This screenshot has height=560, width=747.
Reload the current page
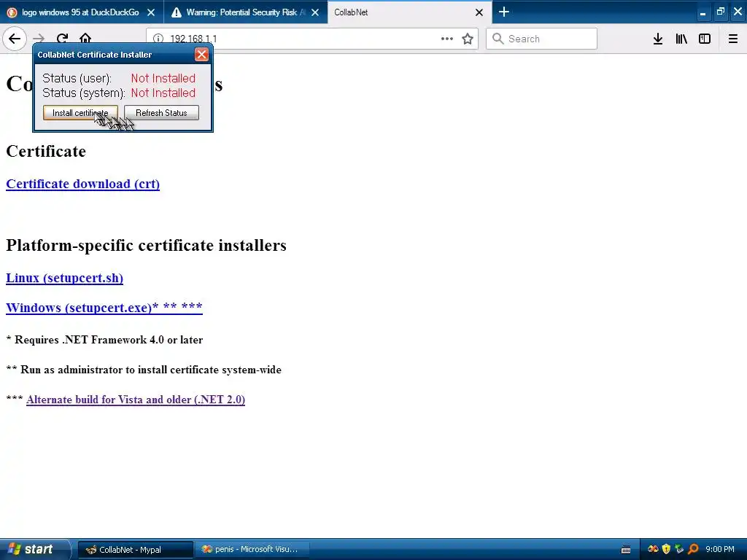[x=63, y=39]
